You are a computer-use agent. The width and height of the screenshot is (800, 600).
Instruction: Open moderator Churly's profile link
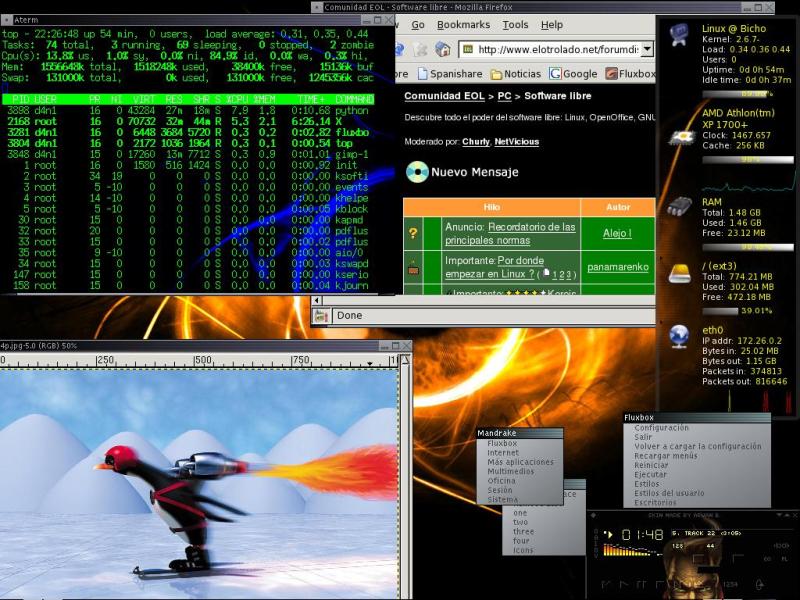tap(476, 142)
